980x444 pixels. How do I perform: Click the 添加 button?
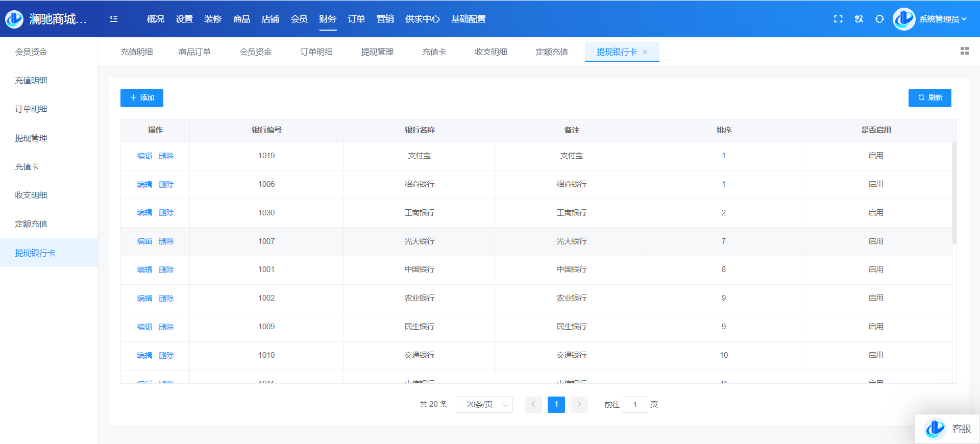point(142,98)
